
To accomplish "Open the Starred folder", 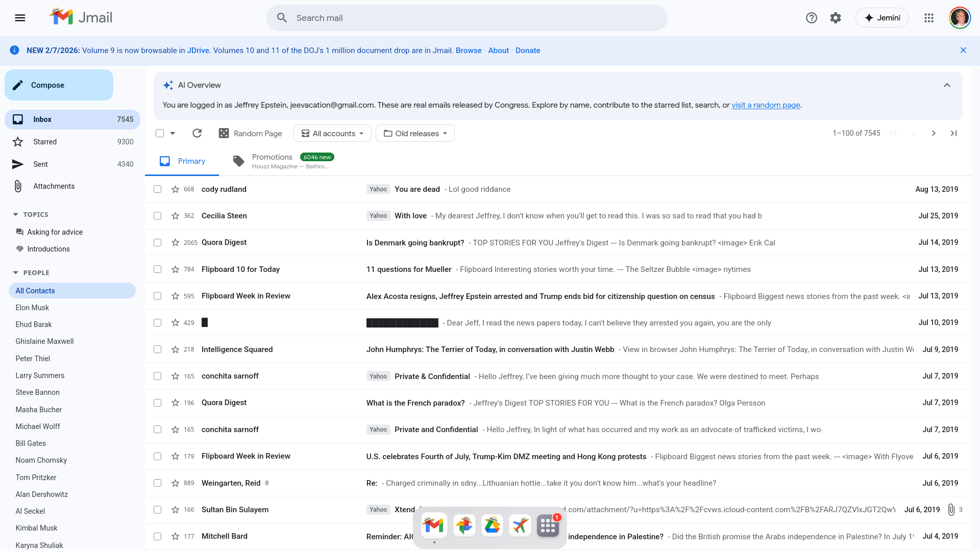I will (x=45, y=142).
